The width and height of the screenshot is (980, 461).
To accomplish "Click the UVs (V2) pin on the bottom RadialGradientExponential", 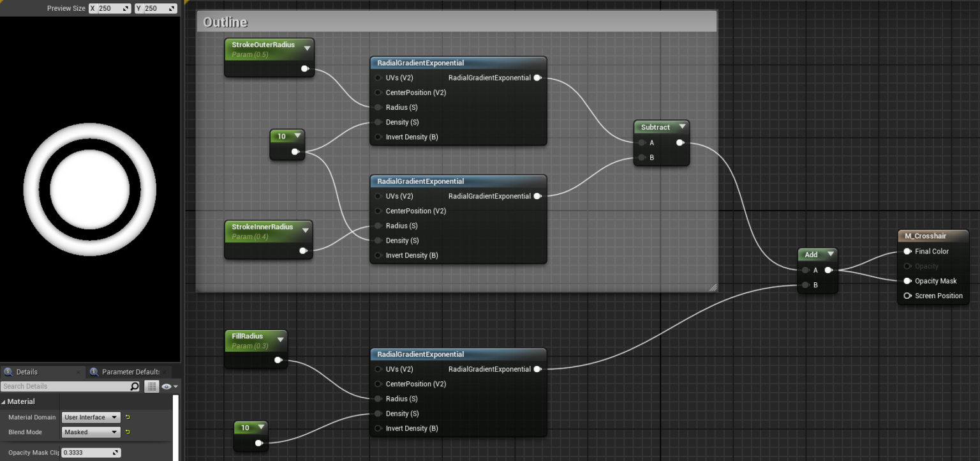I will coord(377,369).
